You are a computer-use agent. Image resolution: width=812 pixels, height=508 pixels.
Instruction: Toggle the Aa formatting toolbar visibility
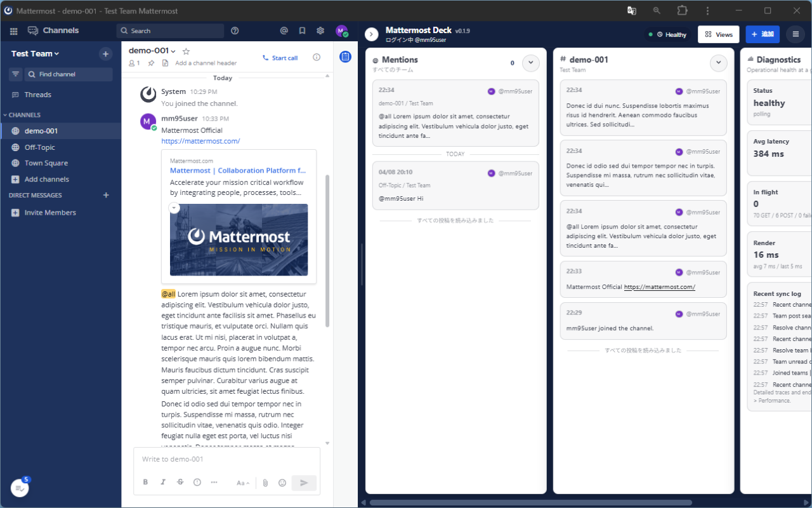pyautogui.click(x=243, y=483)
